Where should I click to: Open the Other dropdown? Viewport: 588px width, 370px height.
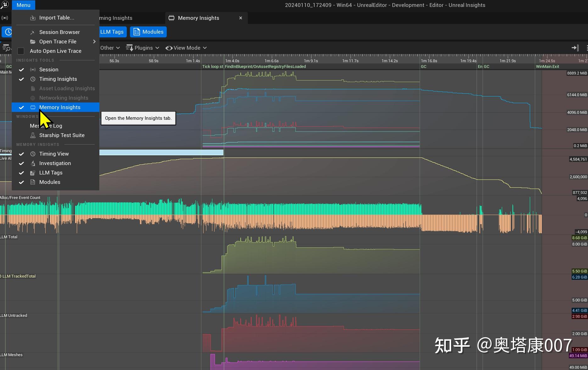point(109,48)
